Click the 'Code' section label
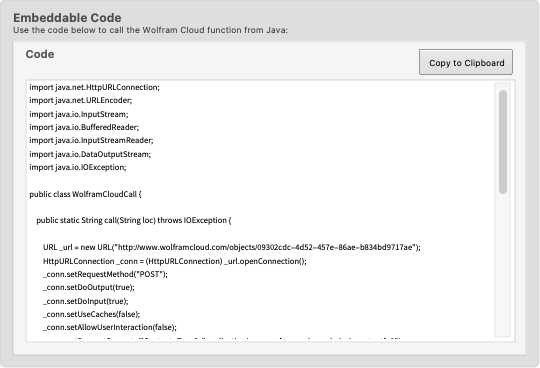Viewport: 540px width, 368px height. [x=40, y=54]
